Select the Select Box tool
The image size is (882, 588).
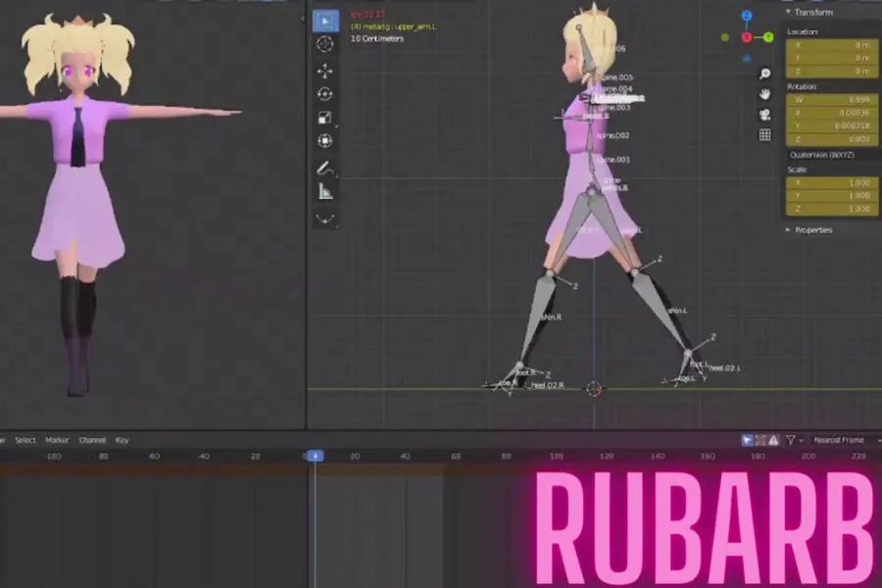(x=325, y=22)
